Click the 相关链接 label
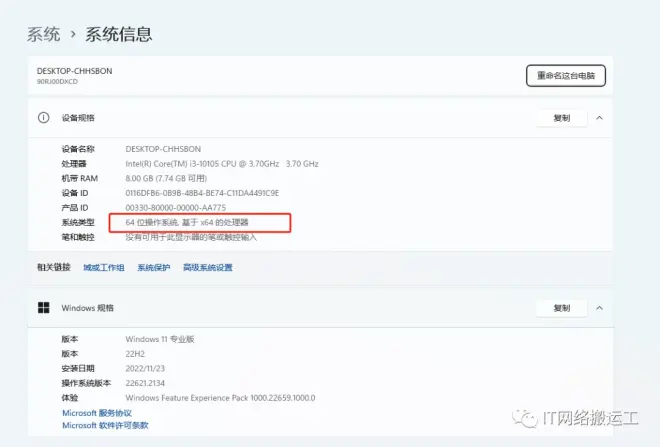 click(53, 267)
